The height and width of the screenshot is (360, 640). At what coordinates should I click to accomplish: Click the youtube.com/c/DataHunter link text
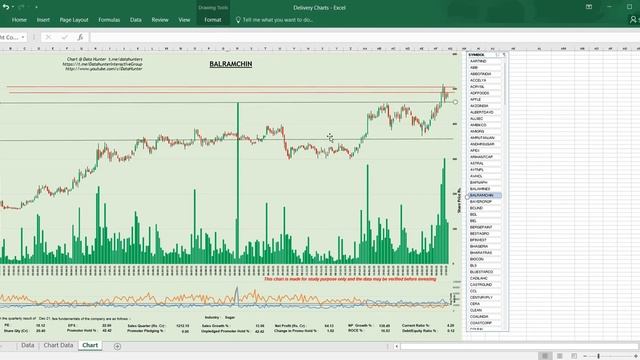[104, 69]
